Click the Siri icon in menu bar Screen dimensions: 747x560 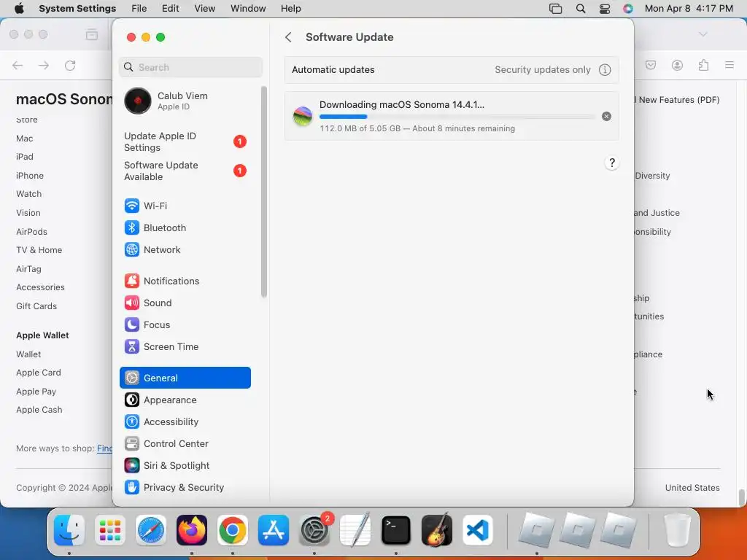[x=628, y=9]
